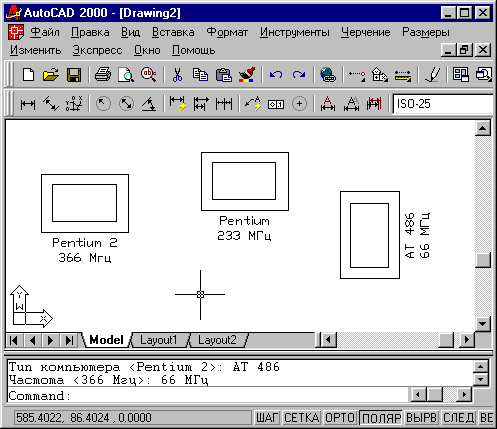Open AutoCAD DesignCenter icon
The width and height of the screenshot is (497, 429).
tap(461, 75)
